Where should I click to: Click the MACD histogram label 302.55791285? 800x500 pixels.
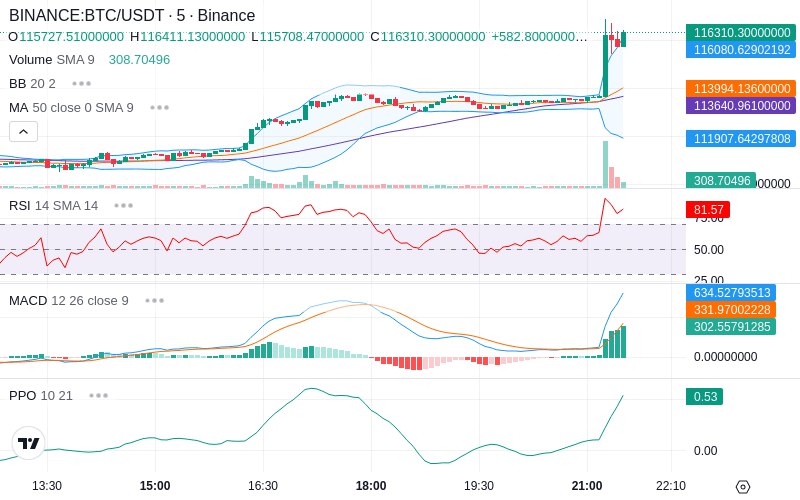tap(731, 327)
